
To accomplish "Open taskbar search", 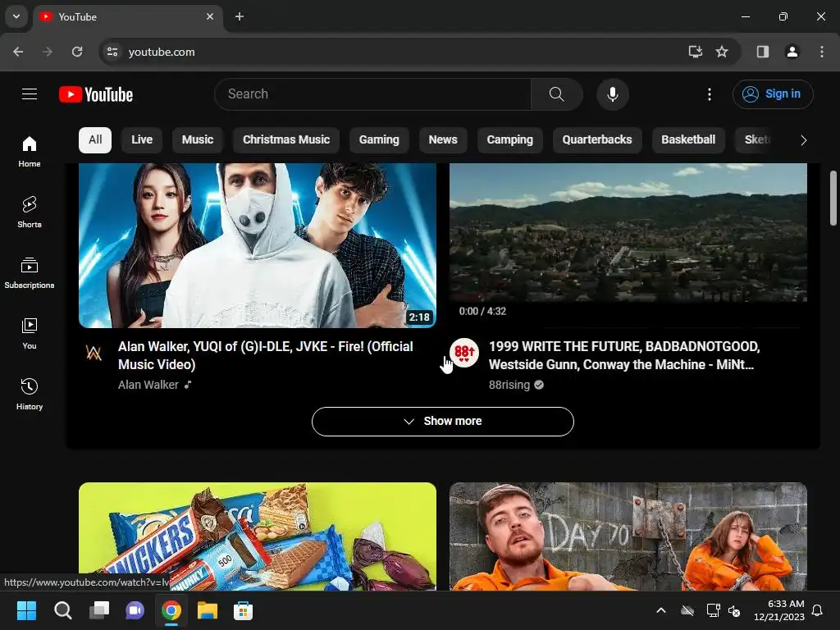I will (62, 610).
